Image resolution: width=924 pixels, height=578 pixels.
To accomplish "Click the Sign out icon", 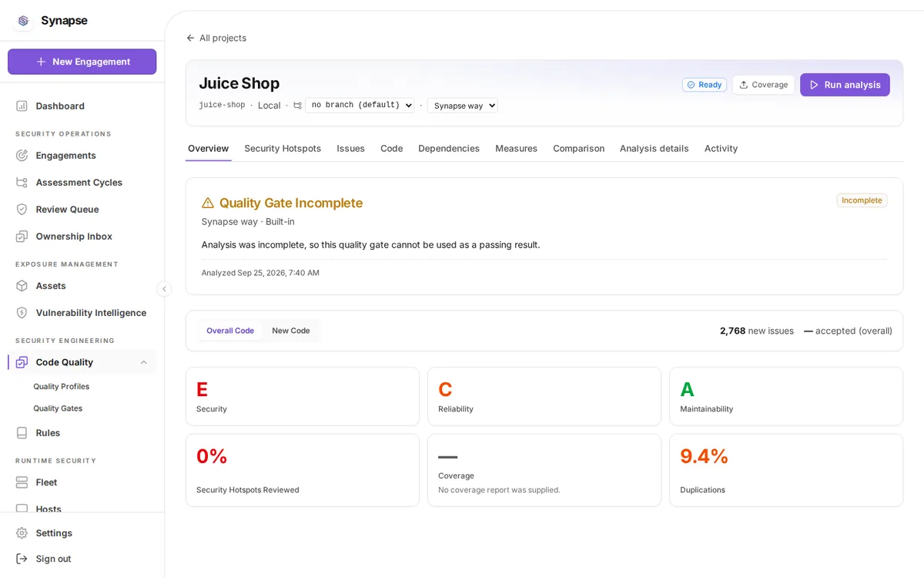I will (x=22, y=559).
